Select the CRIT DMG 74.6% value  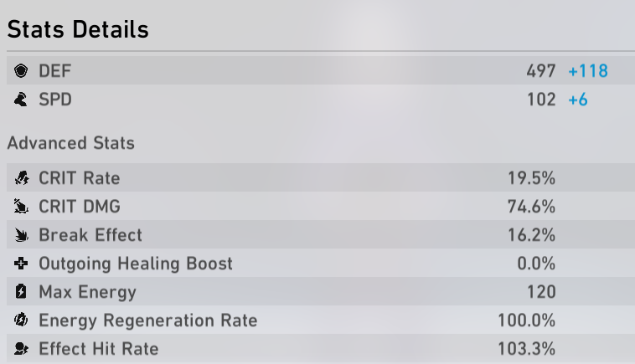tap(531, 207)
